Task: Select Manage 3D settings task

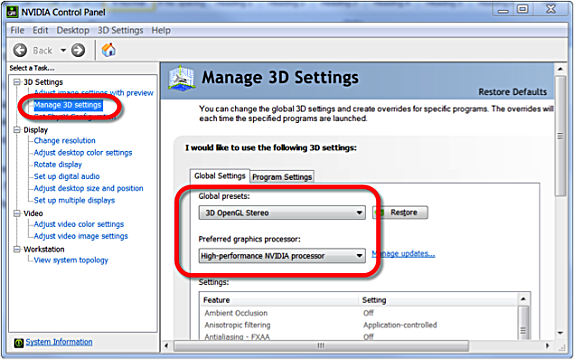Action: coord(68,105)
